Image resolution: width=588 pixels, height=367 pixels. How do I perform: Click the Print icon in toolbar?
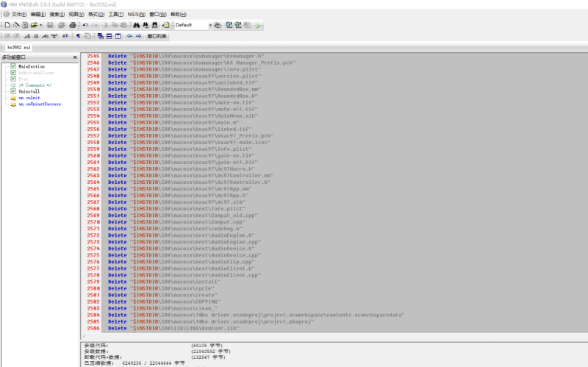(x=73, y=25)
